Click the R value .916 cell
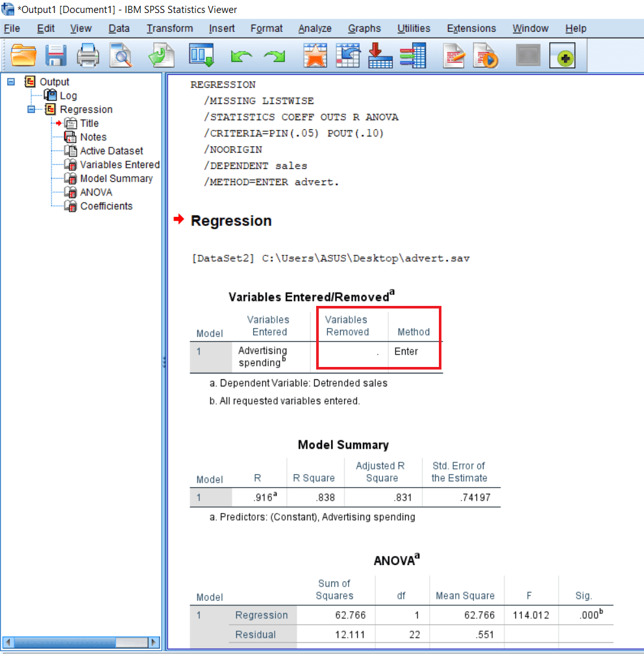The width and height of the screenshot is (644, 654). (265, 497)
